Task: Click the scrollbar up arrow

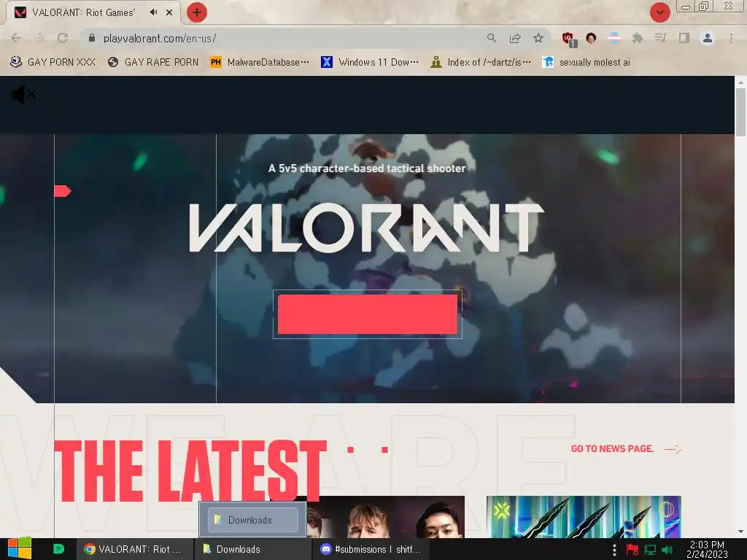Action: point(740,82)
